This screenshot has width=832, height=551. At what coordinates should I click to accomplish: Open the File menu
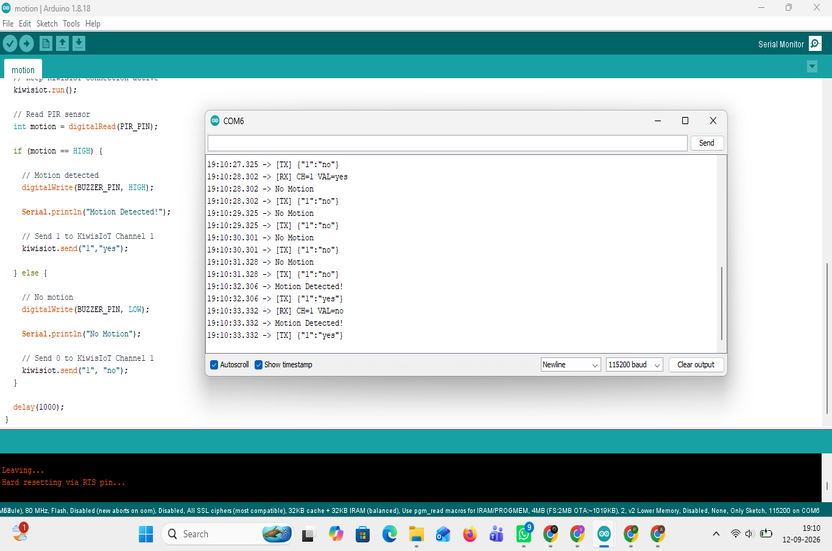coord(8,23)
